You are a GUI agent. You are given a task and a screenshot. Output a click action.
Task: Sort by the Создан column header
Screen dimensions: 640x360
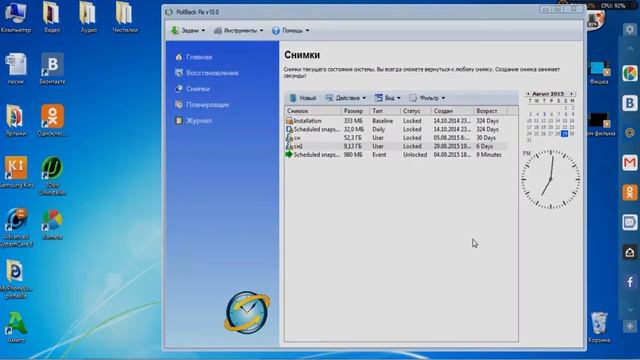point(452,111)
